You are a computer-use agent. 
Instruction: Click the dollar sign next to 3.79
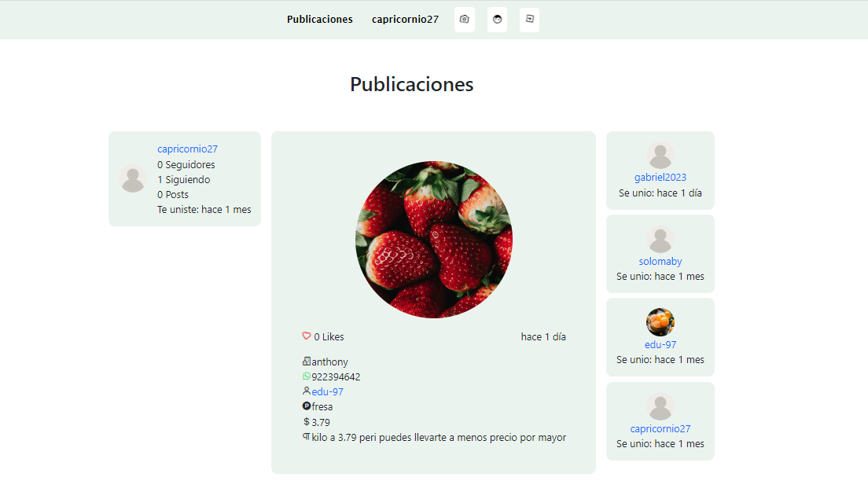point(306,422)
